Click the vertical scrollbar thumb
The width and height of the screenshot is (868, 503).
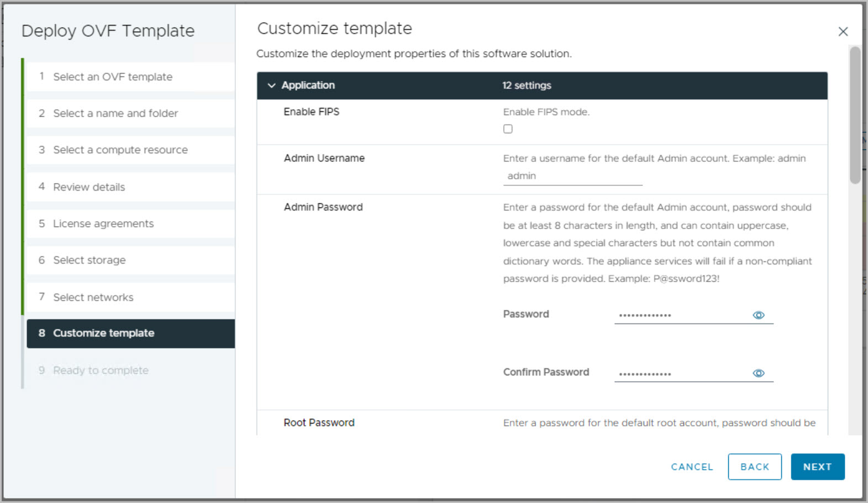855,115
